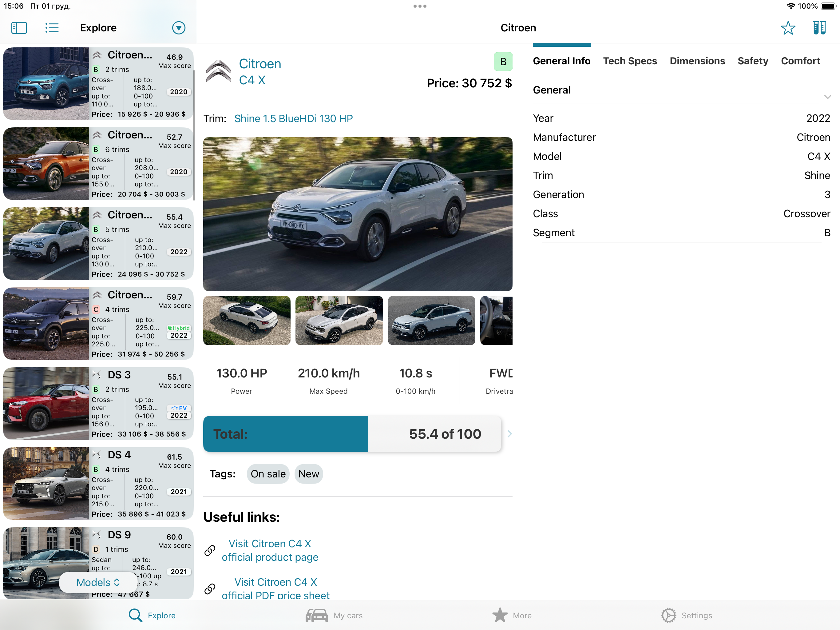Click the D segment badge on DS 9 card
Image resolution: width=840 pixels, height=630 pixels.
coord(96,549)
